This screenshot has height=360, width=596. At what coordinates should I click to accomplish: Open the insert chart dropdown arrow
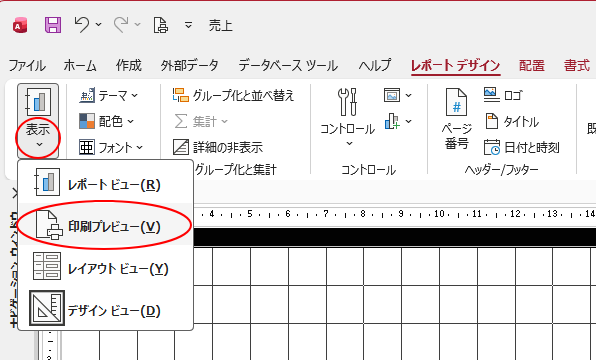(x=409, y=121)
